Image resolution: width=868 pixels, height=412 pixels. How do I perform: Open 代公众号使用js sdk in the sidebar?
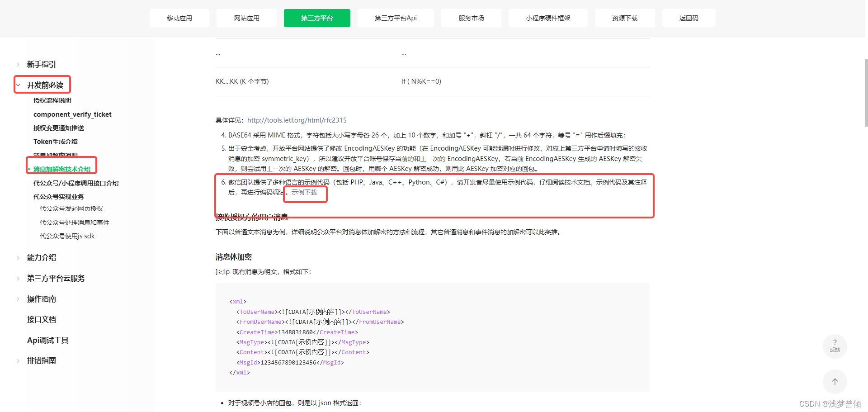coord(67,236)
